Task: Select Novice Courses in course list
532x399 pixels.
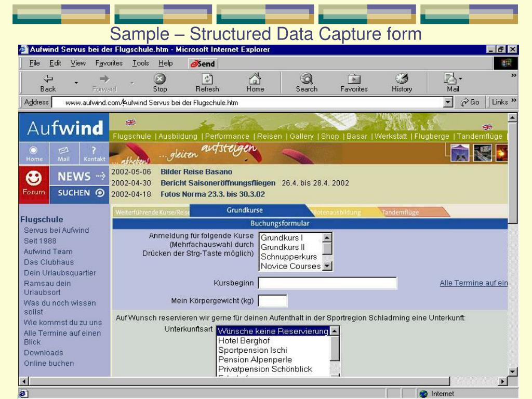Action: (x=291, y=267)
